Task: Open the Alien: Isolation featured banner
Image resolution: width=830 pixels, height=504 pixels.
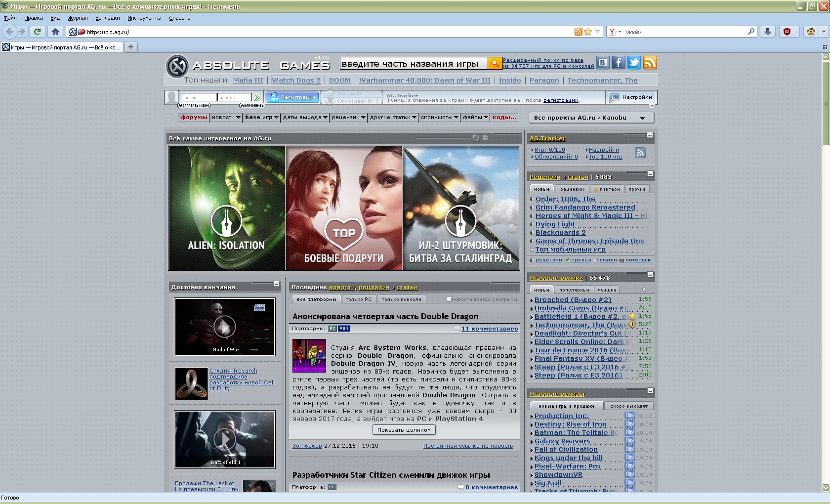Action: coord(227,208)
